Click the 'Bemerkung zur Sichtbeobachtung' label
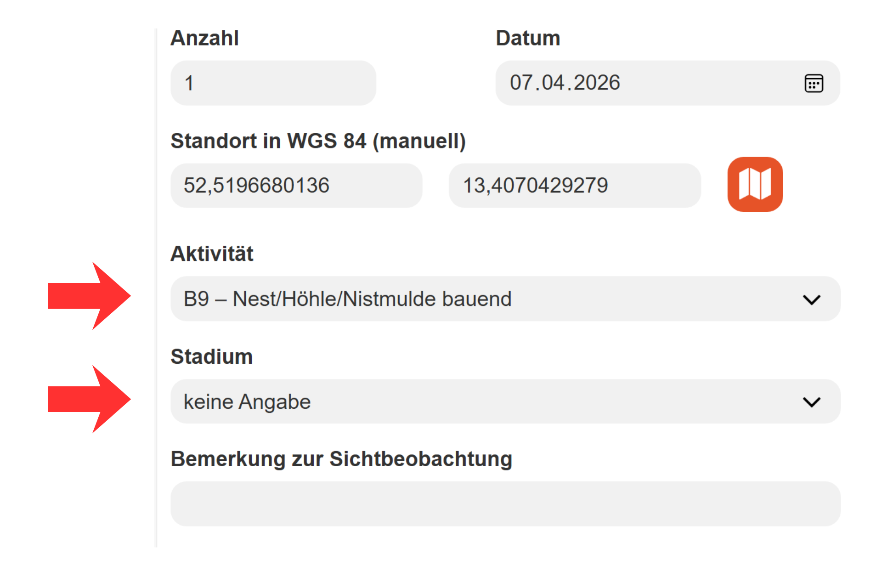The image size is (882, 588). click(x=341, y=459)
